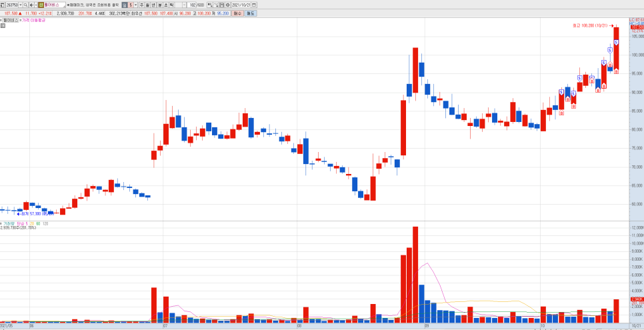
Task: Click the date field 2021/10/21
Action: 241,5
